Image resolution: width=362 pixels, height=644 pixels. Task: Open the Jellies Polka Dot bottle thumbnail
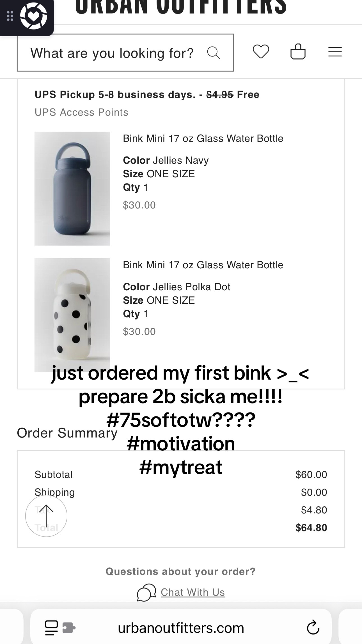point(72,315)
